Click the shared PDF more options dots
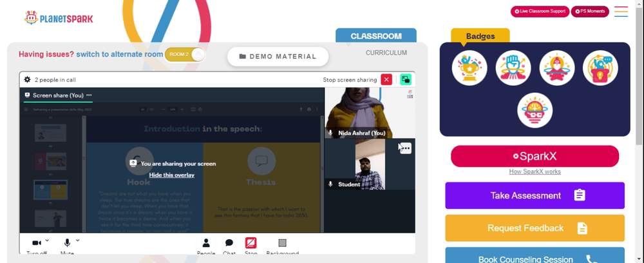 317,110
